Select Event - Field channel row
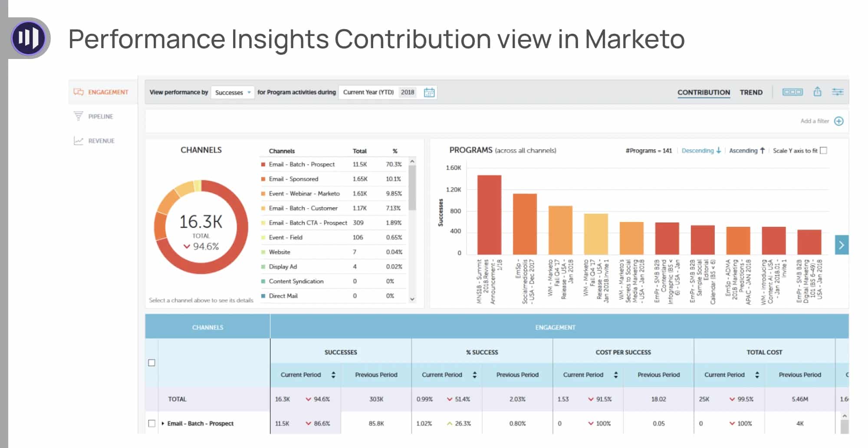Viewport: 868px width, 448px height. [333, 238]
